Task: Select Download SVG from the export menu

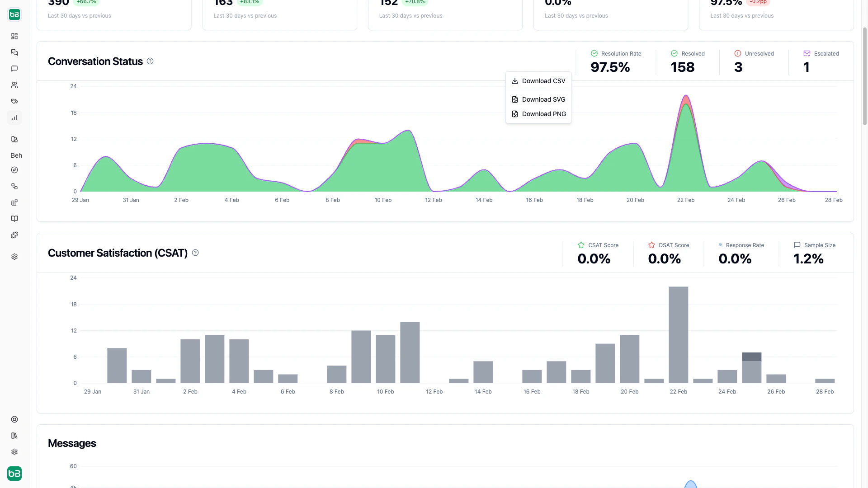Action: 538,99
